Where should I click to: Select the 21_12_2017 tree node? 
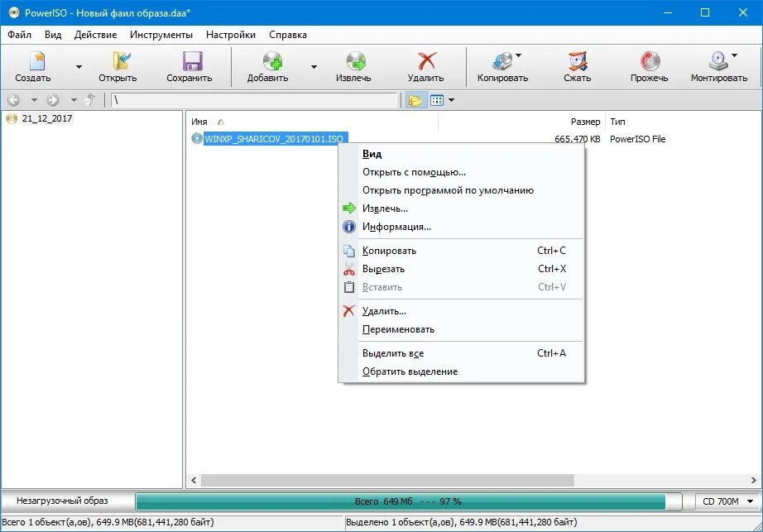pyautogui.click(x=46, y=118)
